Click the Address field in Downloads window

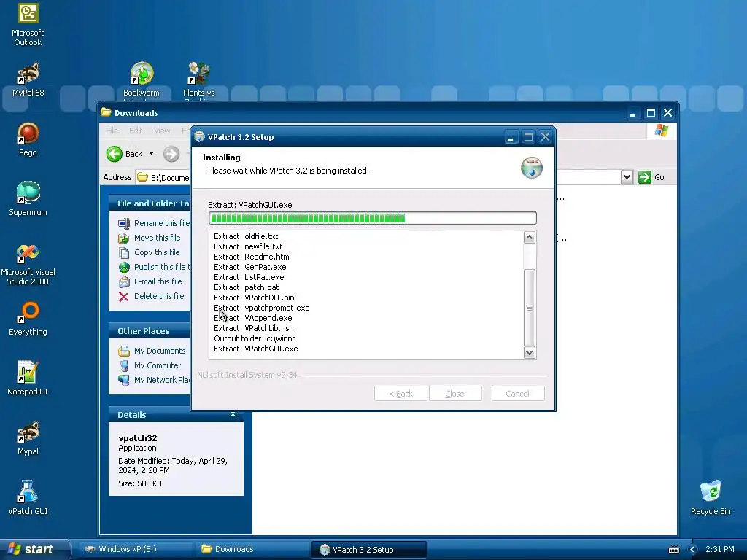[x=163, y=177]
